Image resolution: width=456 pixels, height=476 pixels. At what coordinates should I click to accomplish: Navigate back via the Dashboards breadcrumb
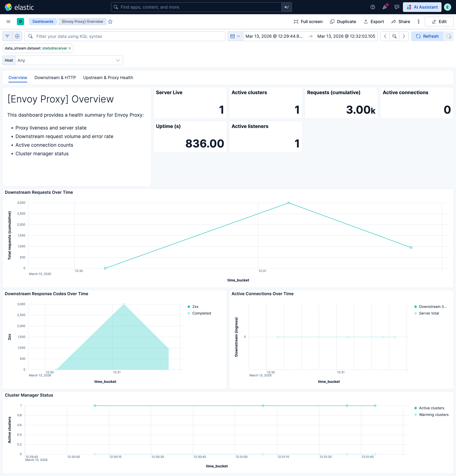click(43, 21)
